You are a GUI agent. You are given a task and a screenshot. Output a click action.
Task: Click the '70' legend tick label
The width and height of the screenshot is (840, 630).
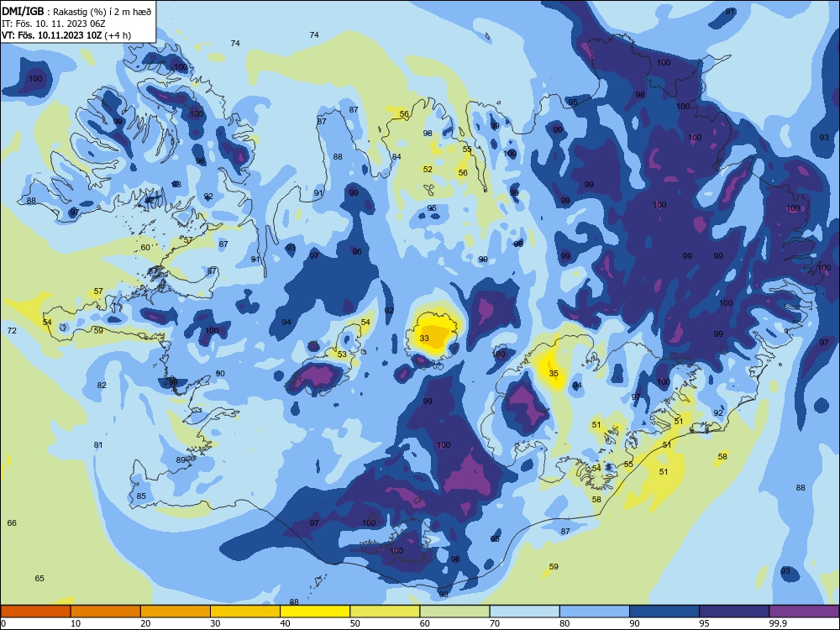(495, 623)
